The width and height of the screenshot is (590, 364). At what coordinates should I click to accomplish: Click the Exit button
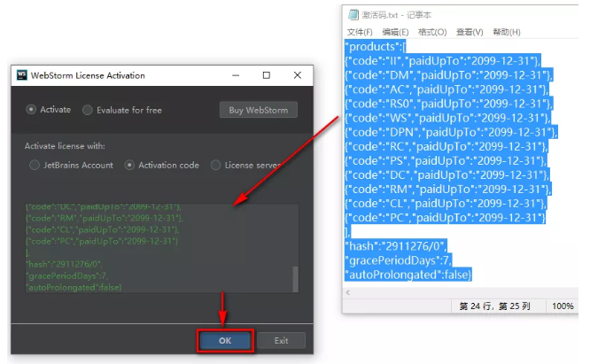pos(281,341)
